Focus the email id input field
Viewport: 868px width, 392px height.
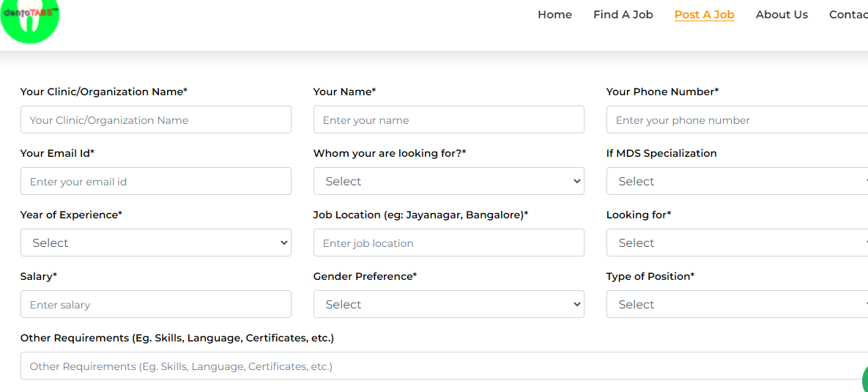click(x=155, y=181)
